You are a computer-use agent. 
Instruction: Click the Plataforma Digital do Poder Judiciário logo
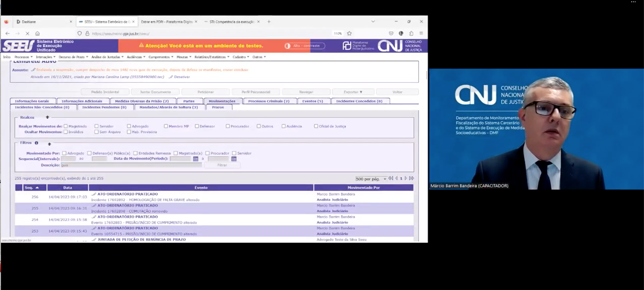(358, 46)
